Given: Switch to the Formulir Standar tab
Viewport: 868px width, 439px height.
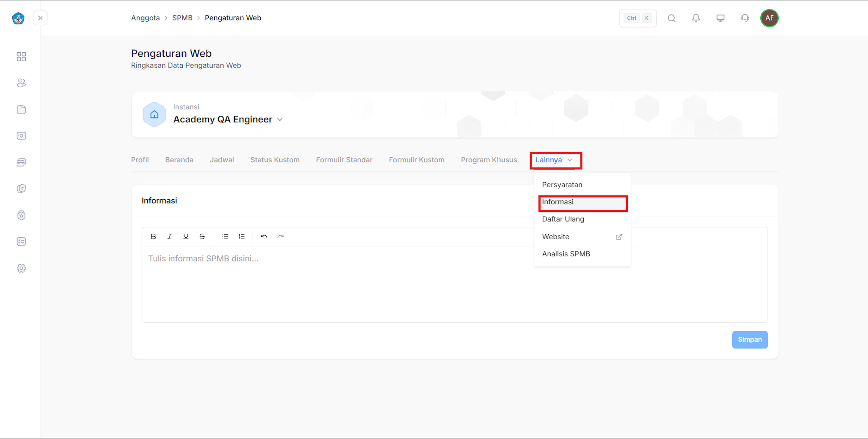Looking at the screenshot, I should (344, 160).
